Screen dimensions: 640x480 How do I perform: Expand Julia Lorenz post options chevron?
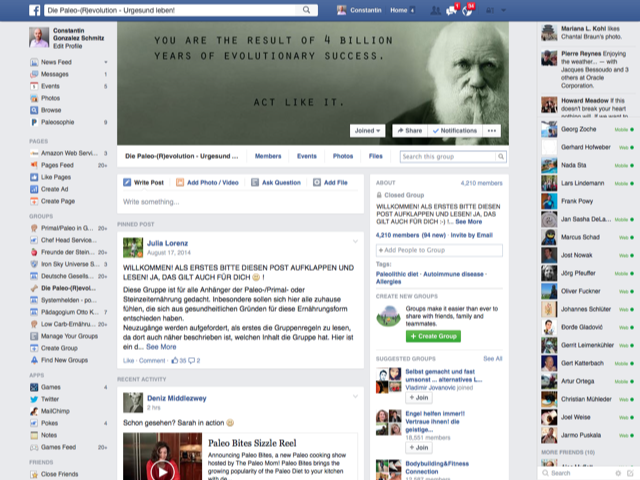click(356, 241)
